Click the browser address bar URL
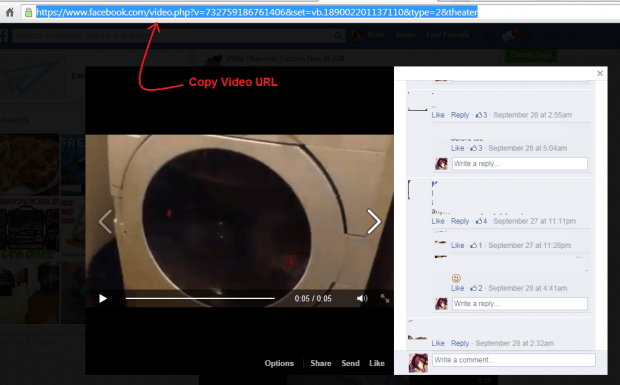This screenshot has width=620, height=385. click(257, 12)
